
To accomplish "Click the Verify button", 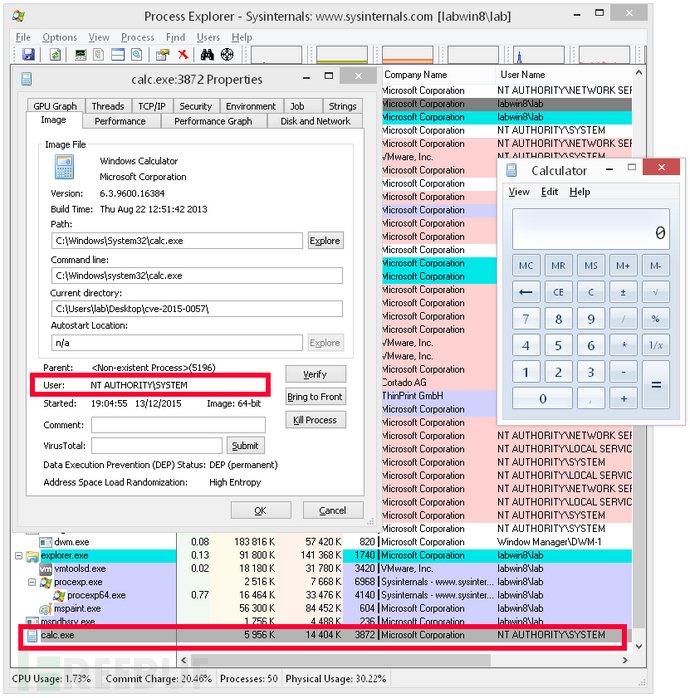I will click(315, 374).
